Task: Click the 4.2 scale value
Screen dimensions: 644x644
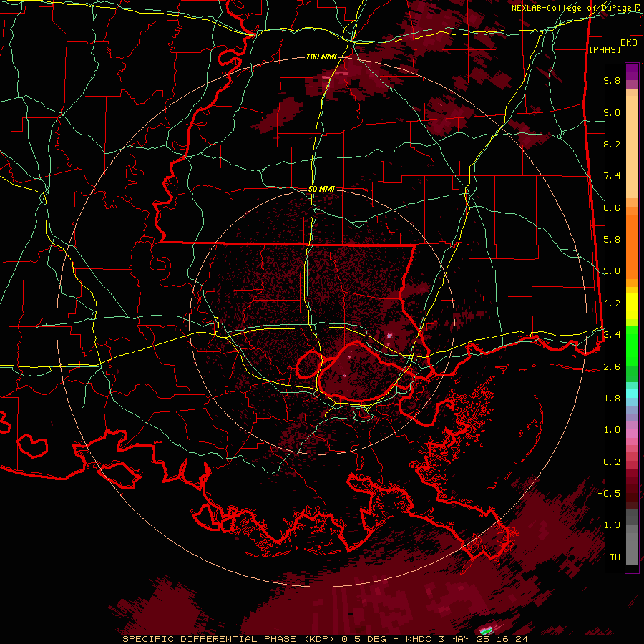Action: click(x=612, y=303)
